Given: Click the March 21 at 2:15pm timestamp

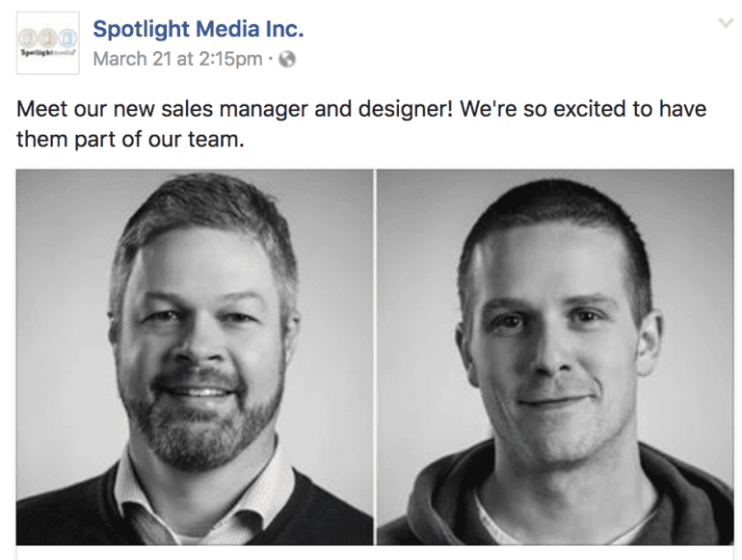Looking at the screenshot, I should (178, 59).
